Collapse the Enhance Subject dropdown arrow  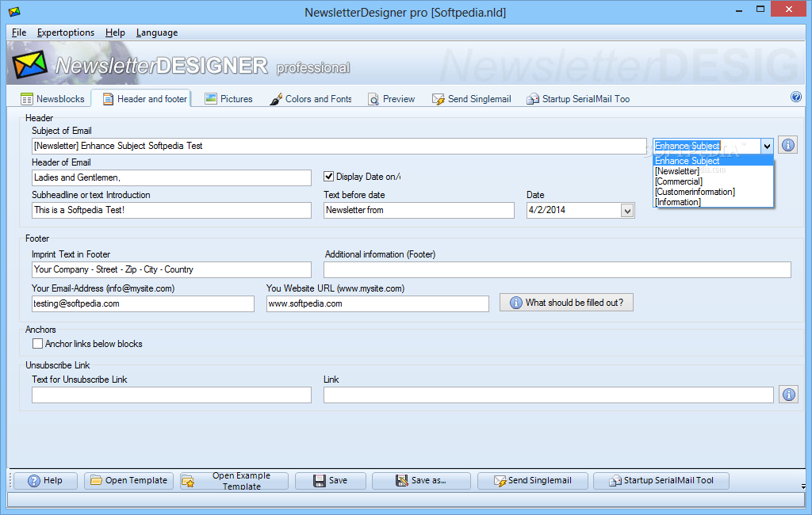point(767,146)
